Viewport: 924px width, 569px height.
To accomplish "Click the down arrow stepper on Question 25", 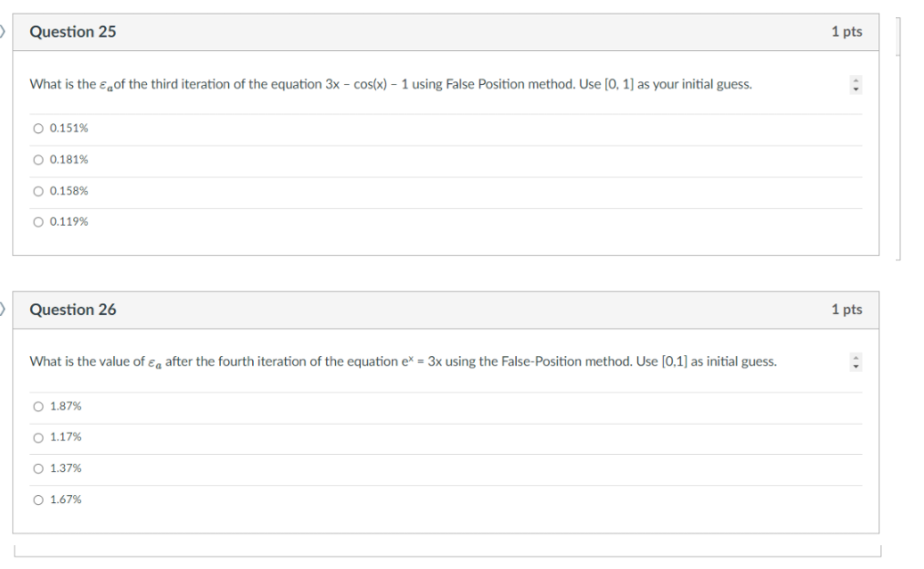I will point(855,89).
